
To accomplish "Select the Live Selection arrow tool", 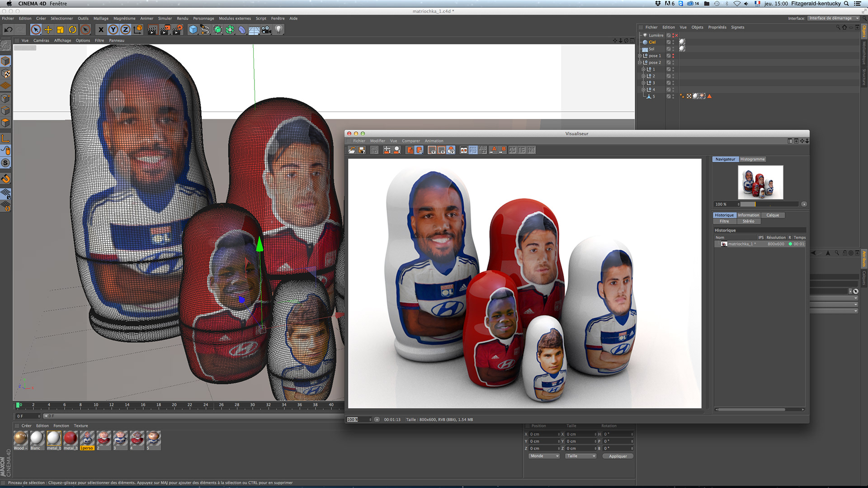I will tap(36, 30).
